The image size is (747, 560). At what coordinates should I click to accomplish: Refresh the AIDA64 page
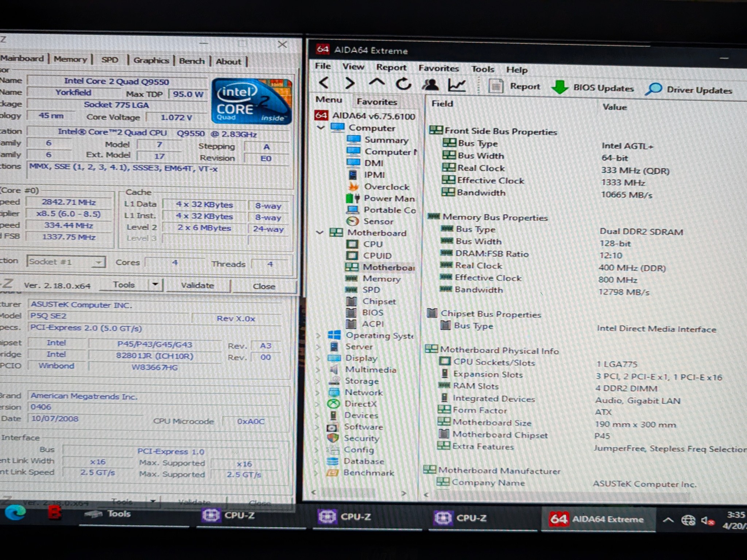tap(403, 84)
